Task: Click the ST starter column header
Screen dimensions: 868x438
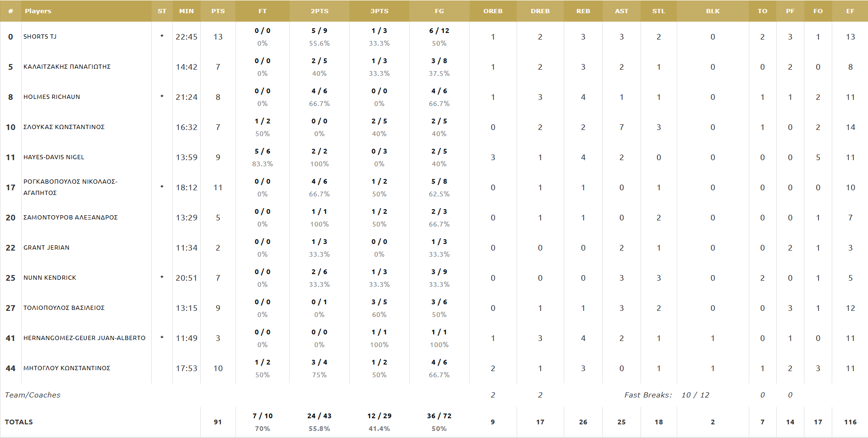Action: 162,11
